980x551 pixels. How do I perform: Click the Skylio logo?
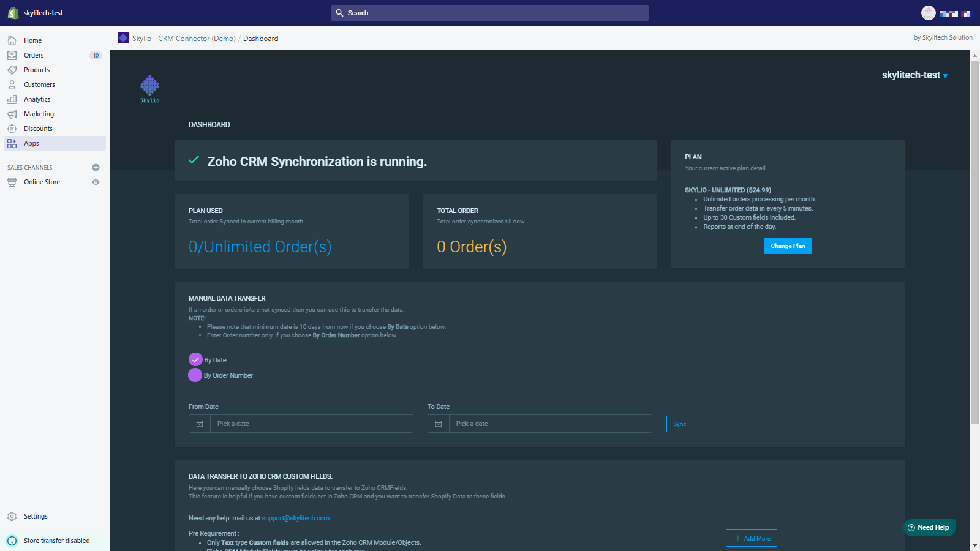(x=149, y=89)
